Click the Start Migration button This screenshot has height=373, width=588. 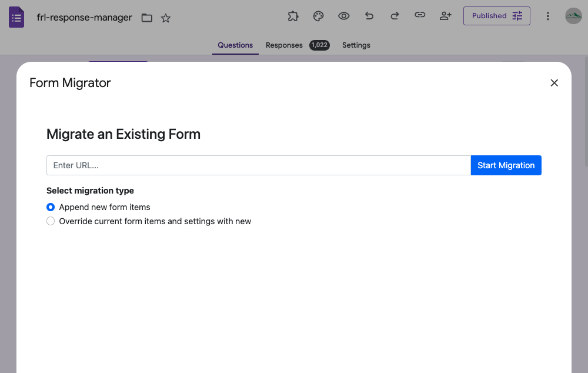506,165
